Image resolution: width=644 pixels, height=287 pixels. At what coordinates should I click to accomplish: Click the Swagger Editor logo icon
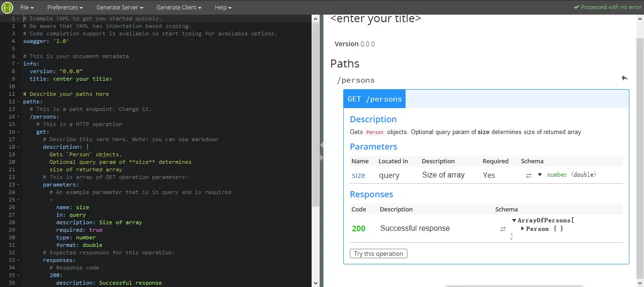pos(7,7)
